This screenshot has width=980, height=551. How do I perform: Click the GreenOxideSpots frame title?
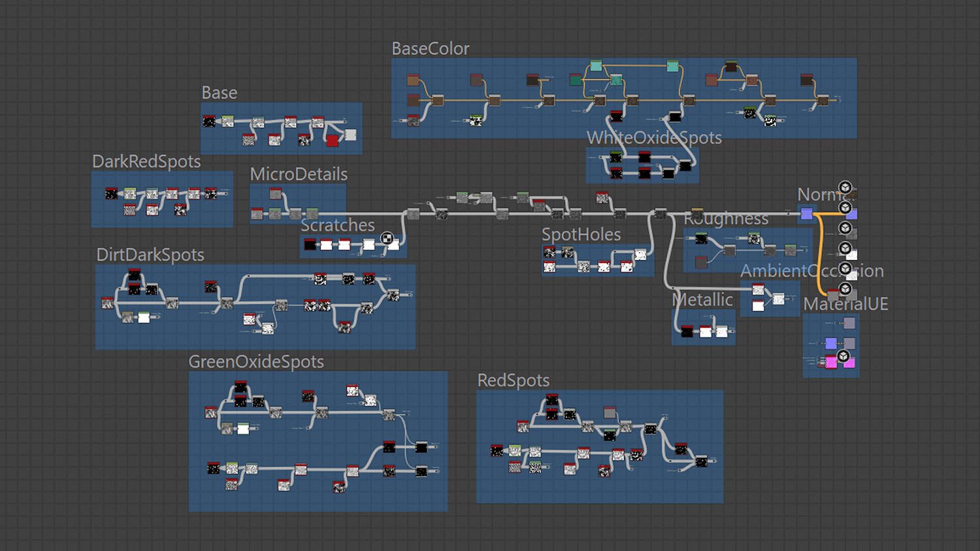(x=256, y=362)
